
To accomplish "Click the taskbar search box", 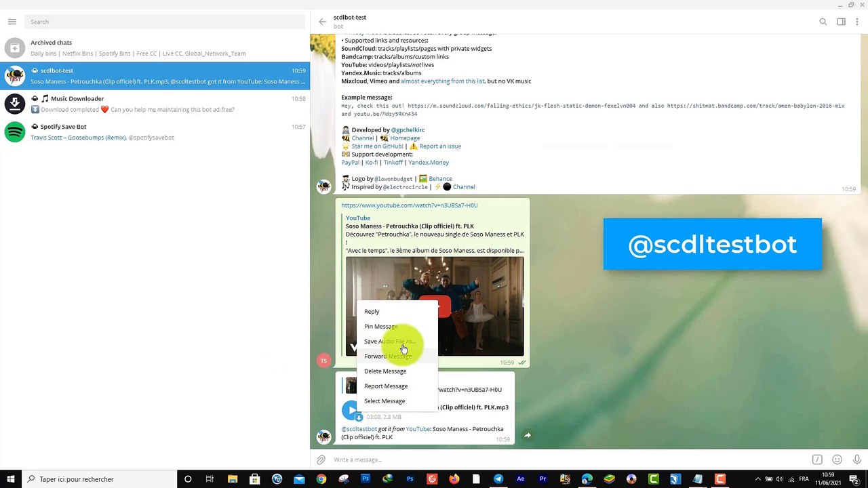I will (100, 479).
